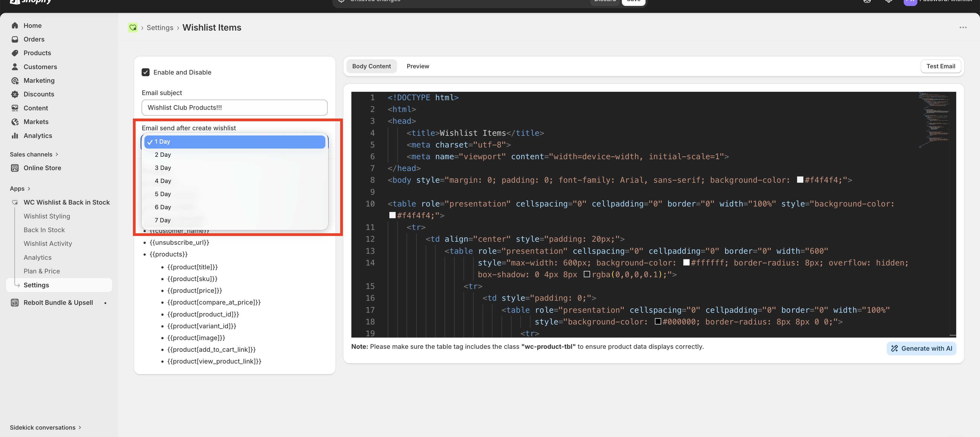980x437 pixels.
Task: Open the app's Analytics submenu item
Action: tap(37, 258)
